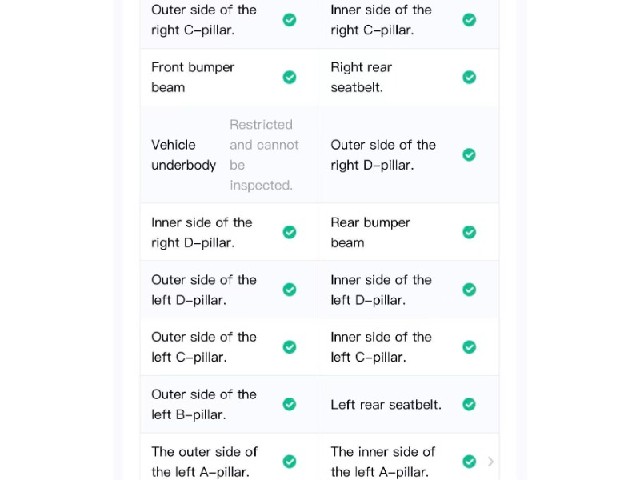Click the Rear bumper beam check icon
This screenshot has width=640, height=480.
(469, 232)
